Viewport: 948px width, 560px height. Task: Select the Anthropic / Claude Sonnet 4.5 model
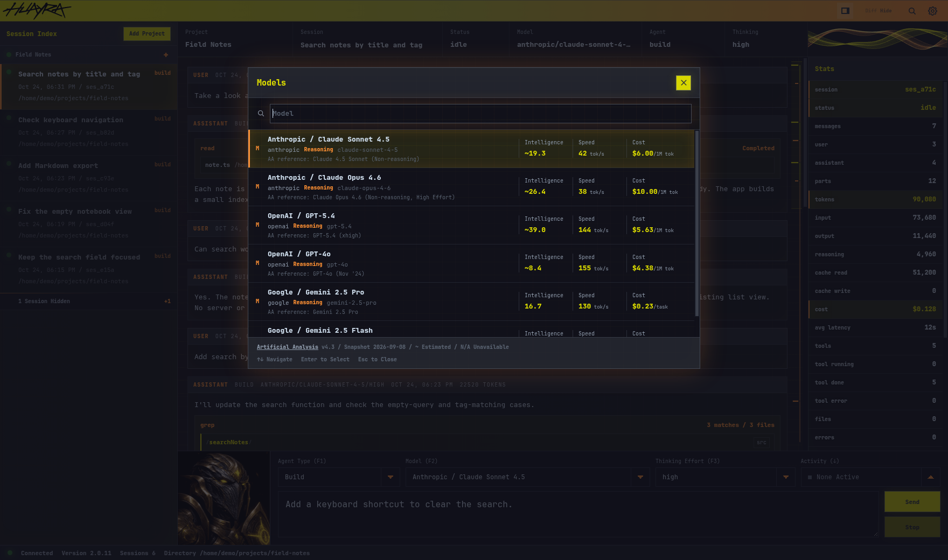(x=471, y=149)
